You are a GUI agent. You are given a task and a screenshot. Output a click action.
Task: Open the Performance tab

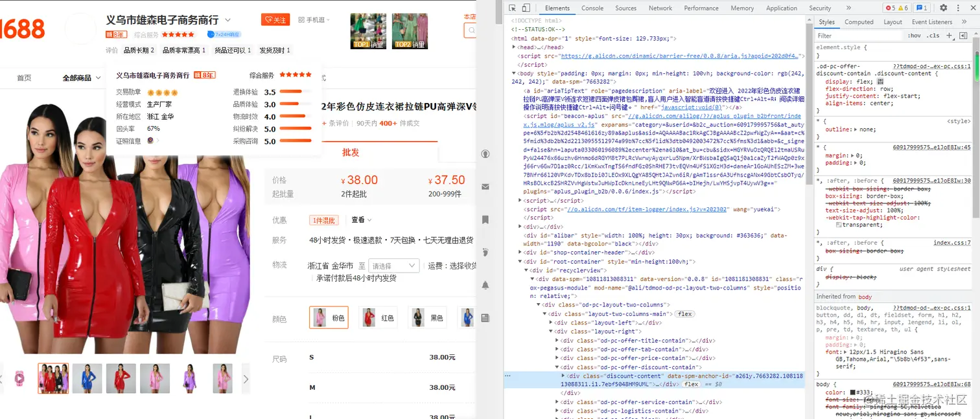(x=701, y=8)
